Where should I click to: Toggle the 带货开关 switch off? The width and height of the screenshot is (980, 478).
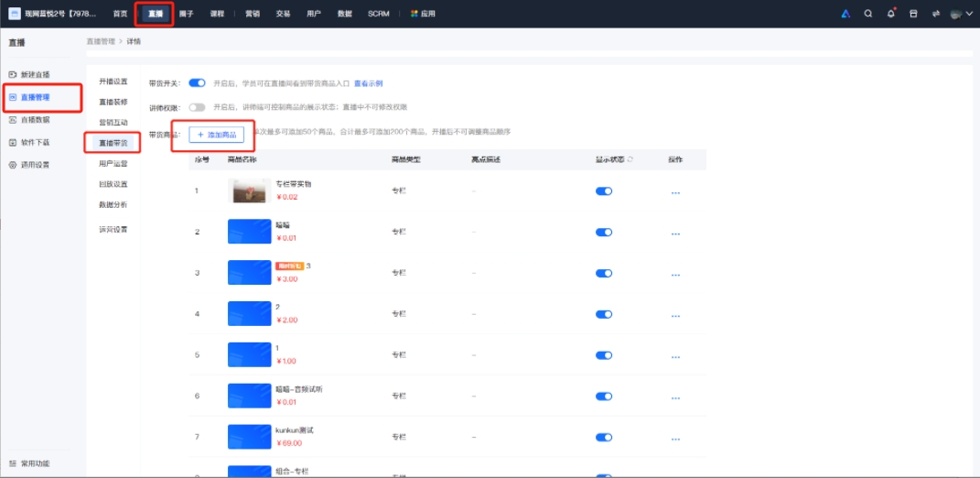[197, 82]
